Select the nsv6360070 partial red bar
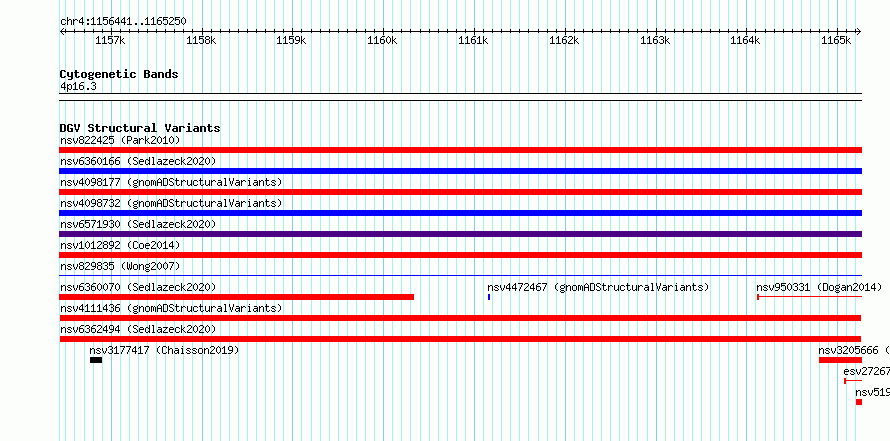This screenshot has width=890, height=441. [x=237, y=297]
